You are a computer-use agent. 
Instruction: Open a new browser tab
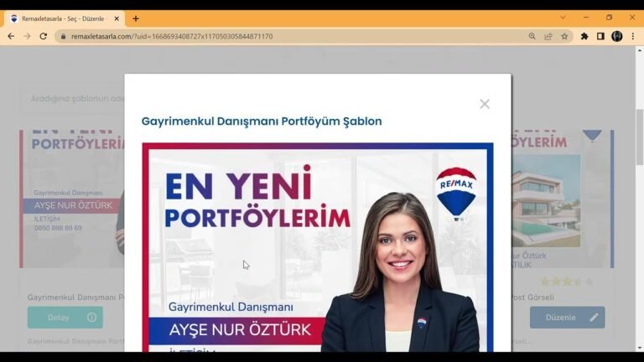[x=136, y=18]
